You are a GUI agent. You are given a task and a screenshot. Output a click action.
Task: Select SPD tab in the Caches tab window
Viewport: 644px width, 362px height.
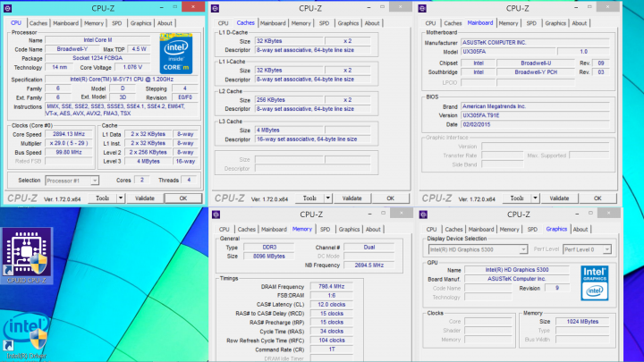324,23
